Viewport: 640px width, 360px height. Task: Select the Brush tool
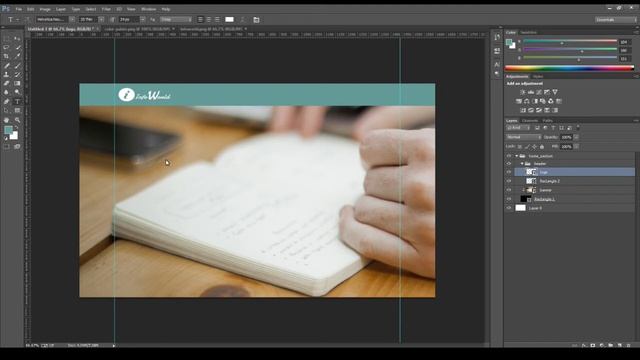click(18, 65)
